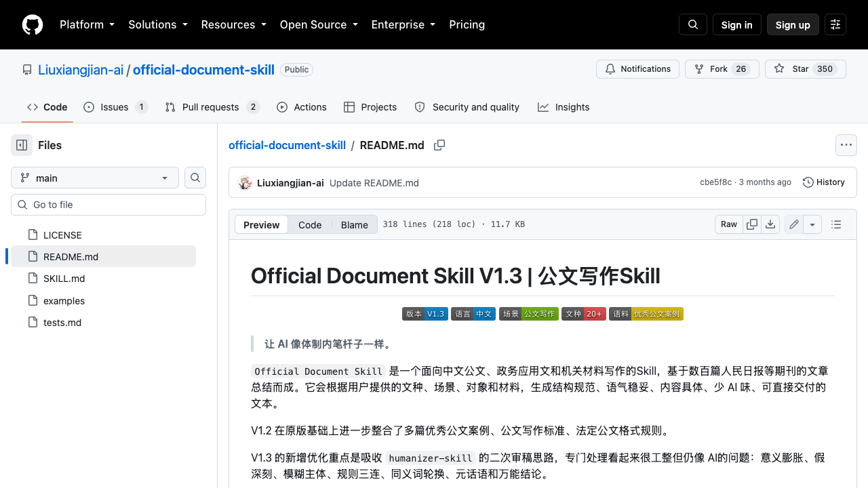868x488 pixels.
Task: Open the main branch selector dropdown
Action: click(95, 178)
